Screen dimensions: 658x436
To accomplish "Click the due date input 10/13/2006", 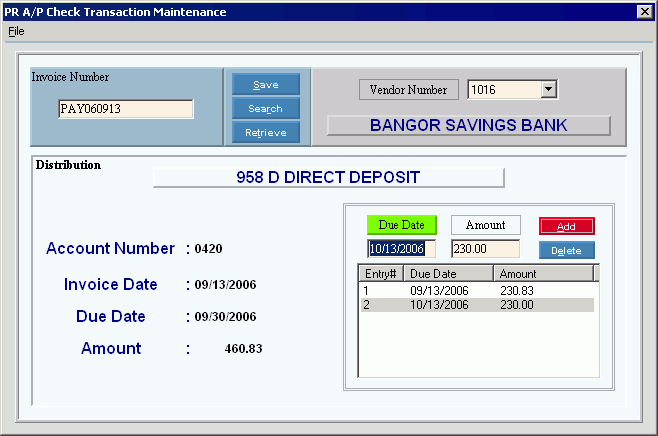I will [402, 249].
